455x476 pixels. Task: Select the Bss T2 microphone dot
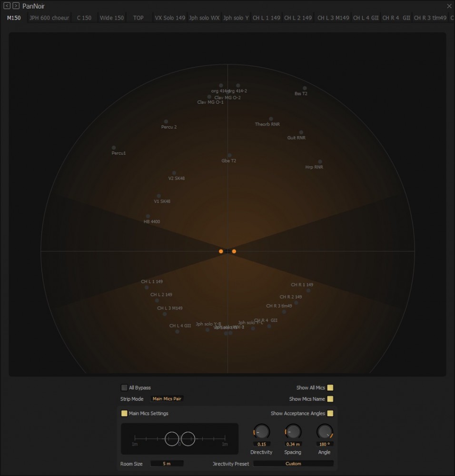pos(305,88)
